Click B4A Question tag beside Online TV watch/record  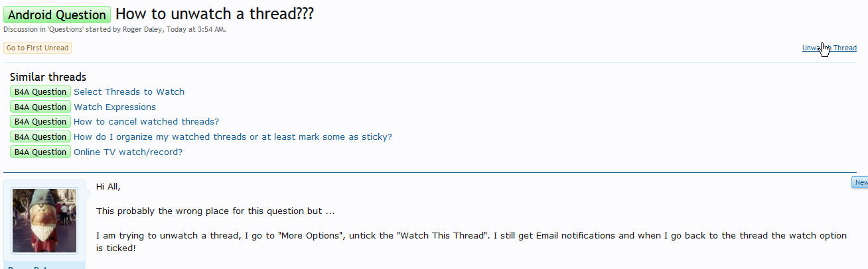(40, 152)
